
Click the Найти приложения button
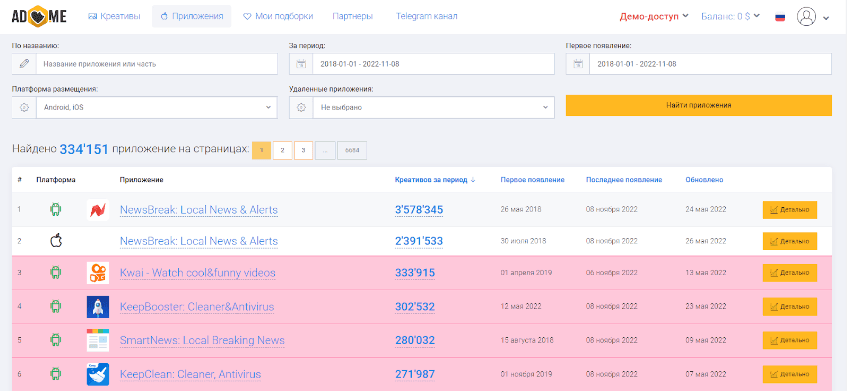pos(698,105)
